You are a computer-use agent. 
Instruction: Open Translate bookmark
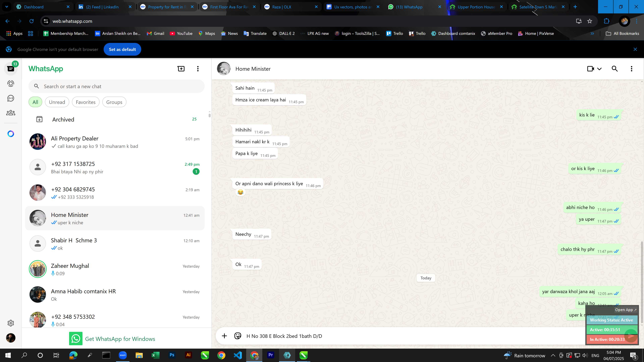pos(255,34)
